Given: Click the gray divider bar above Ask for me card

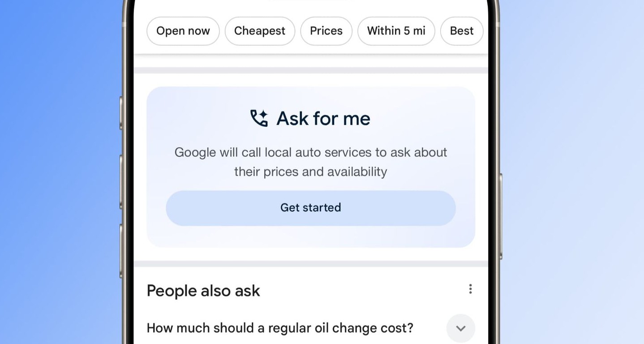Looking at the screenshot, I should tap(311, 70).
